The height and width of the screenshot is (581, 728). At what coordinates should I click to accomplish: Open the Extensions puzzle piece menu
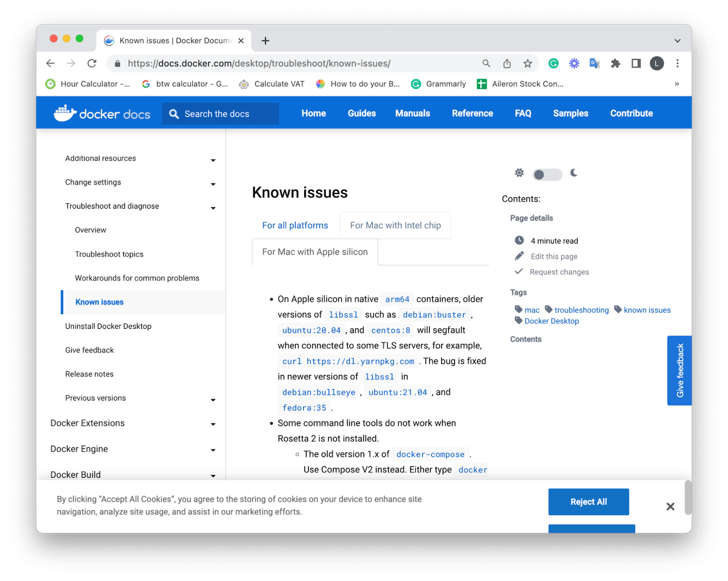tap(616, 64)
